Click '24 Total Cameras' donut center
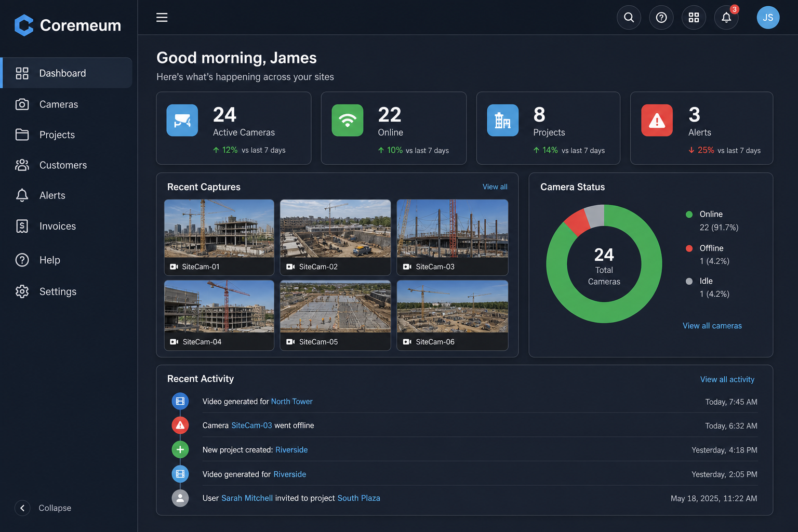The height and width of the screenshot is (532, 798). (x=604, y=267)
